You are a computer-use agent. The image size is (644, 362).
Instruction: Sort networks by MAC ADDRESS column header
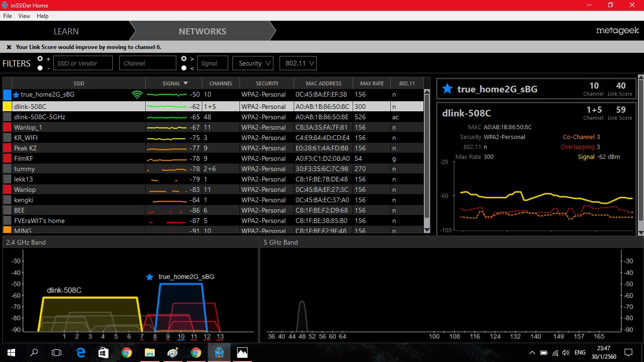[x=323, y=83]
